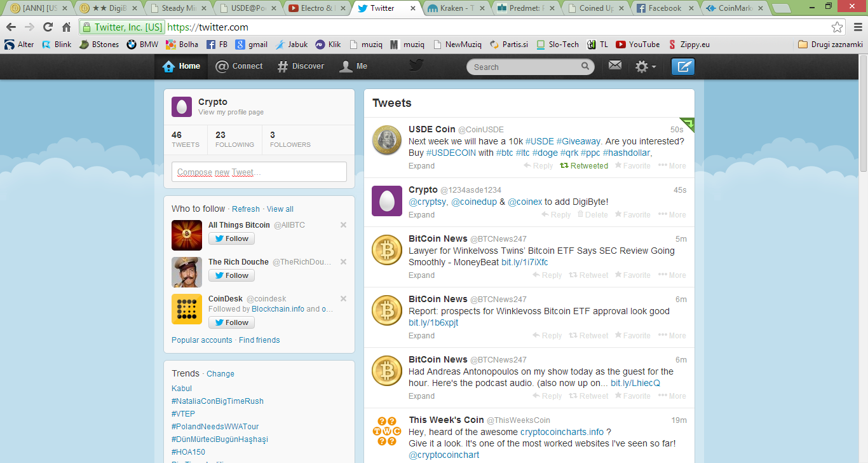Image resolution: width=868 pixels, height=463 pixels.
Task: Favorite the SEC Review Going Smoothly tweet
Action: click(x=633, y=275)
